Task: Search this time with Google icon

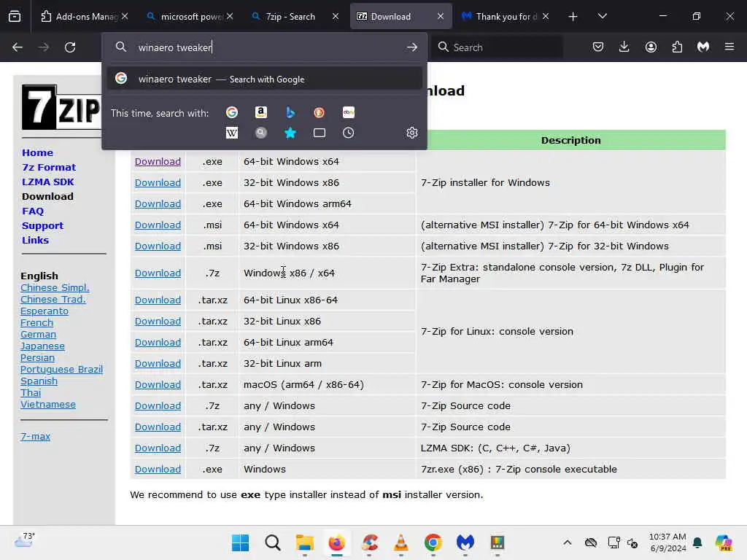Action: click(x=232, y=112)
